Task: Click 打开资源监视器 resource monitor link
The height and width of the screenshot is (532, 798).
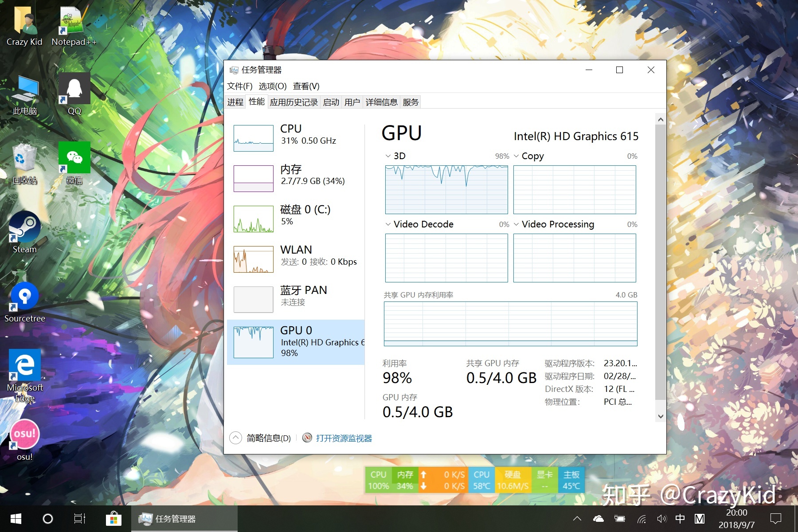Action: (344, 438)
